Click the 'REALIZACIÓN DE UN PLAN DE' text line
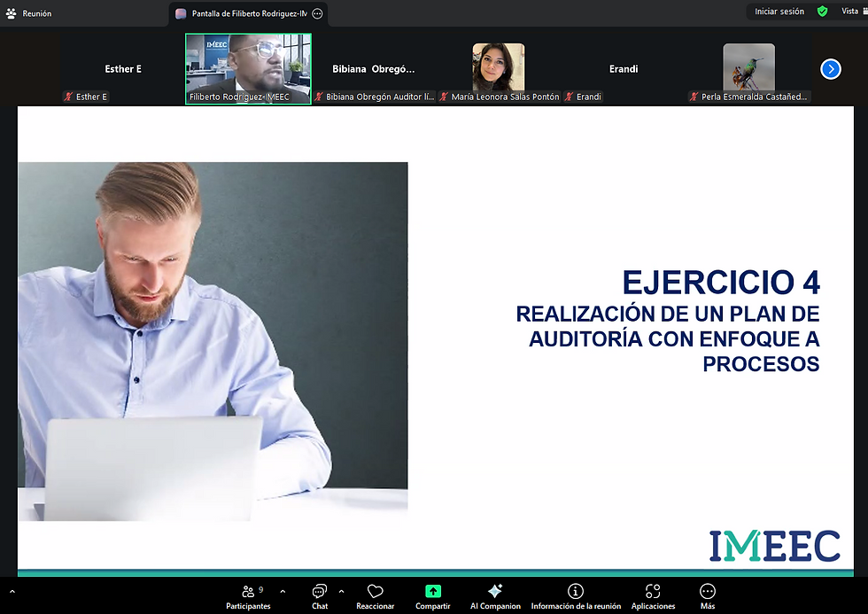The image size is (868, 614). (x=668, y=314)
